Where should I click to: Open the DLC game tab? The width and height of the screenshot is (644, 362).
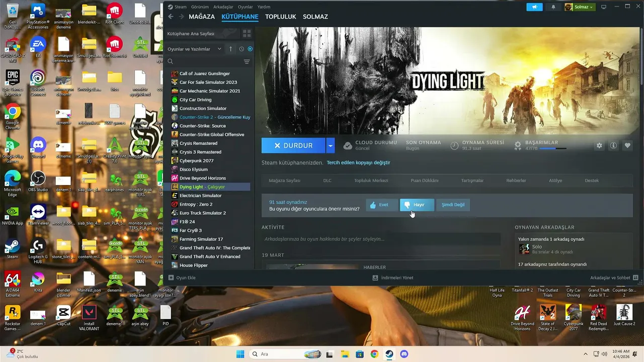point(327,180)
